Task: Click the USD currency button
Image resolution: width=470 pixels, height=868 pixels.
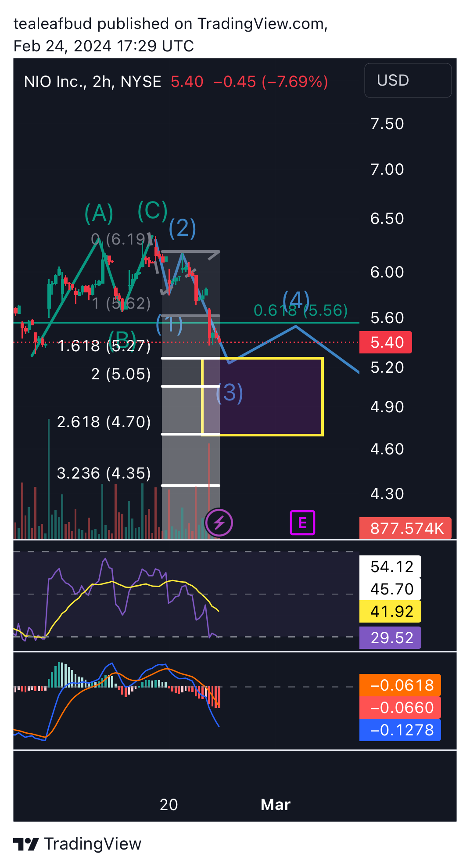Action: [x=408, y=80]
